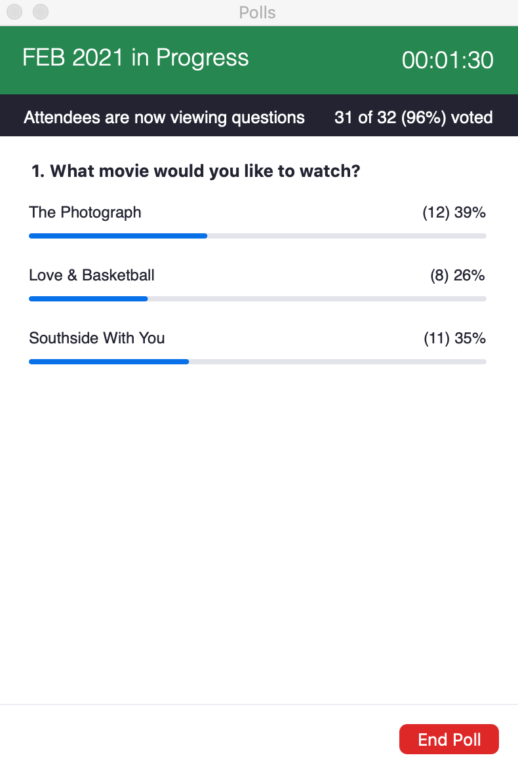The width and height of the screenshot is (518, 768).
Task: Click the (8) 26% vote result
Action: tap(457, 275)
